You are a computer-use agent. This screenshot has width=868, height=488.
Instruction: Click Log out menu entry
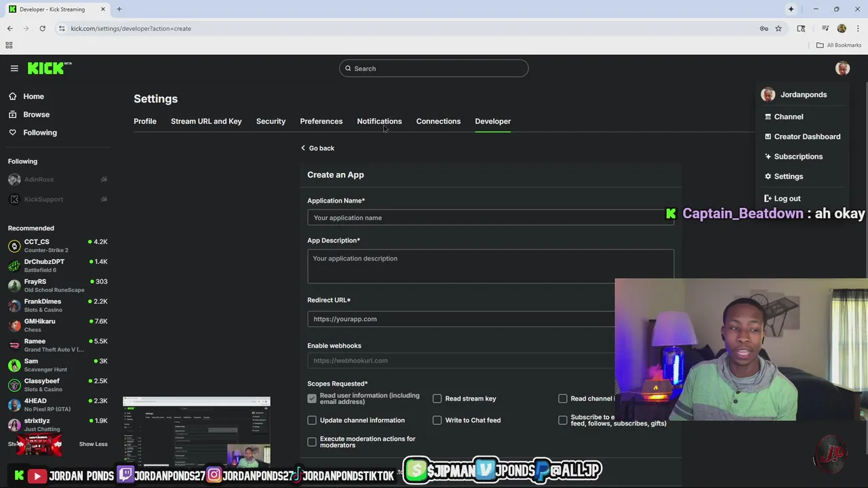coord(782,199)
